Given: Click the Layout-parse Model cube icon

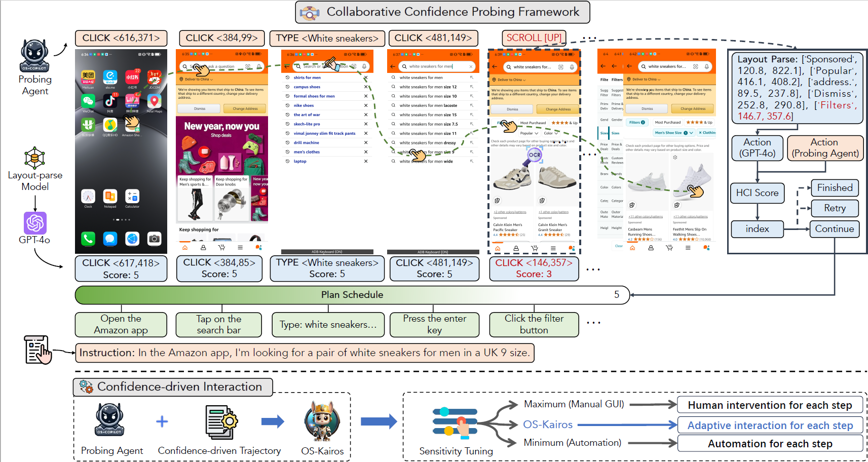Looking at the screenshot, I should click(34, 158).
